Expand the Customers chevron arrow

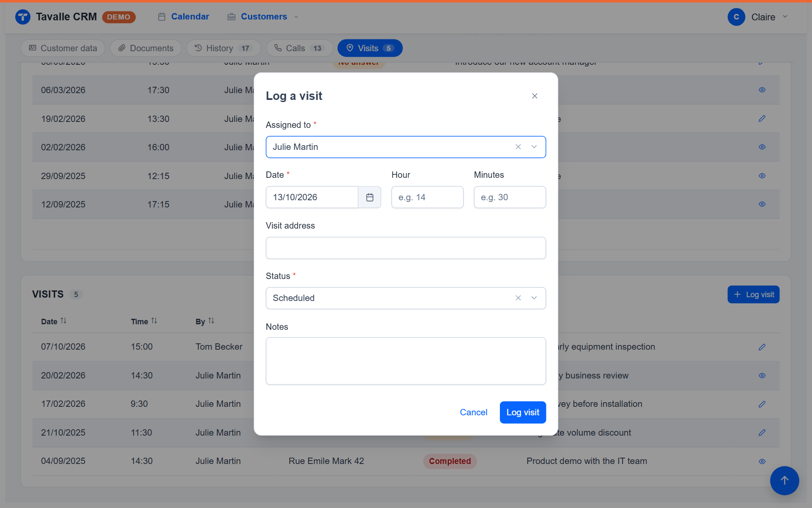click(x=296, y=17)
